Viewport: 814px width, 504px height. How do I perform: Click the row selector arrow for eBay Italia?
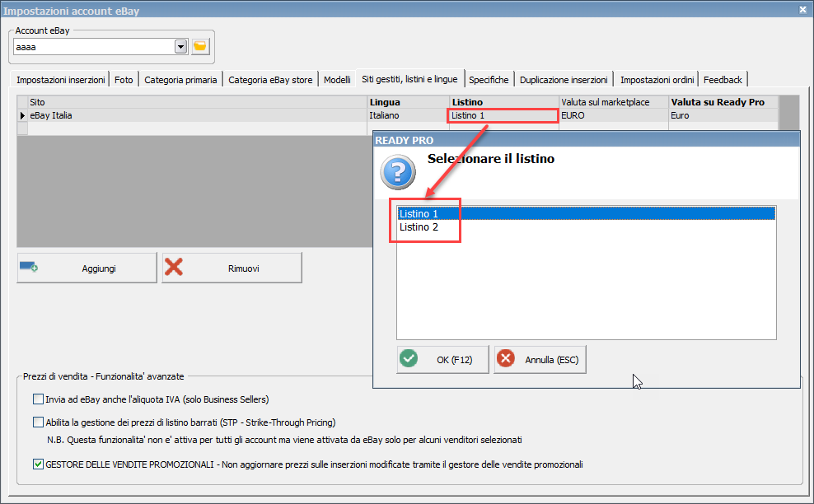[x=22, y=115]
